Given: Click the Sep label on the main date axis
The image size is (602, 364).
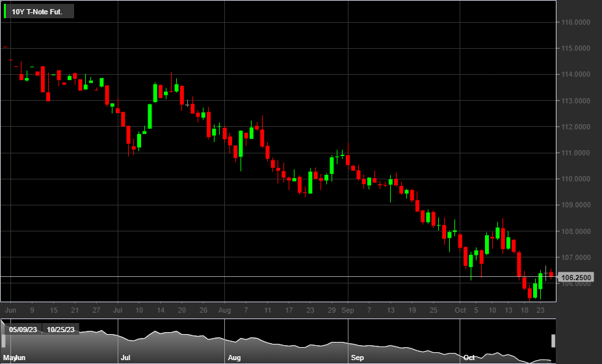Looking at the screenshot, I should tap(348, 310).
